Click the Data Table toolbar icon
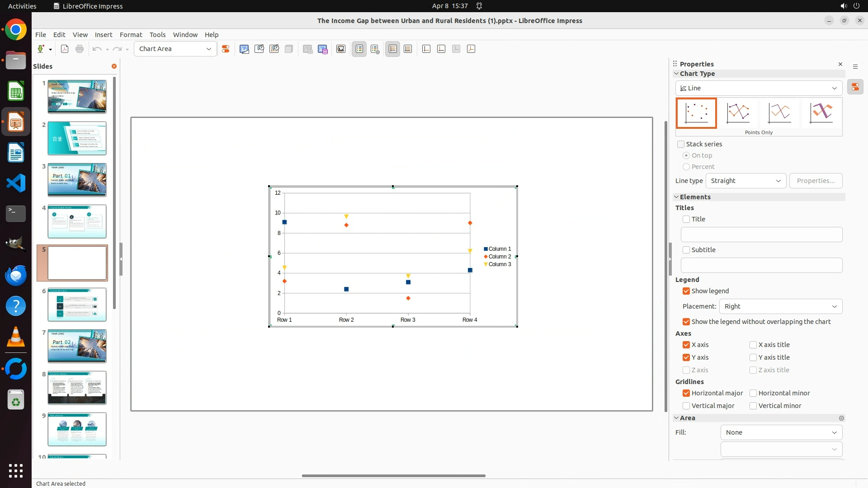This screenshot has width=868, height=488. [323, 49]
